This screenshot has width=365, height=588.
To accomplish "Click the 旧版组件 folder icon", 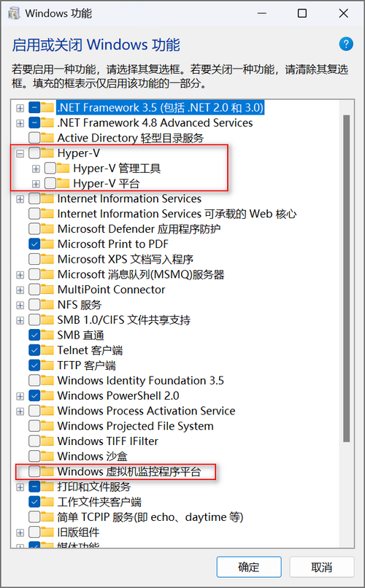I will (47, 532).
